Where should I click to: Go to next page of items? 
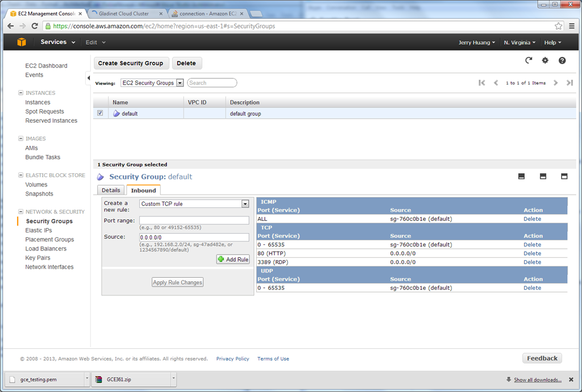click(x=556, y=83)
